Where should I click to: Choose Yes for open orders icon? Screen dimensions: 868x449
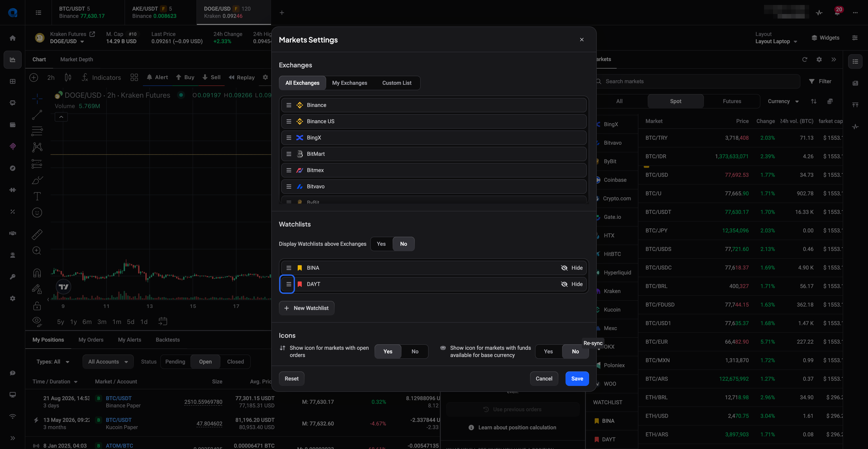coord(388,352)
